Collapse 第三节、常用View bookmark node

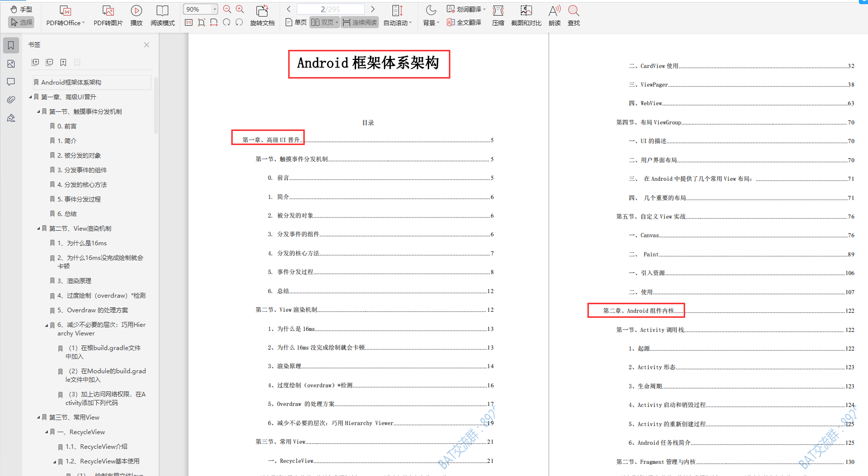[38, 417]
